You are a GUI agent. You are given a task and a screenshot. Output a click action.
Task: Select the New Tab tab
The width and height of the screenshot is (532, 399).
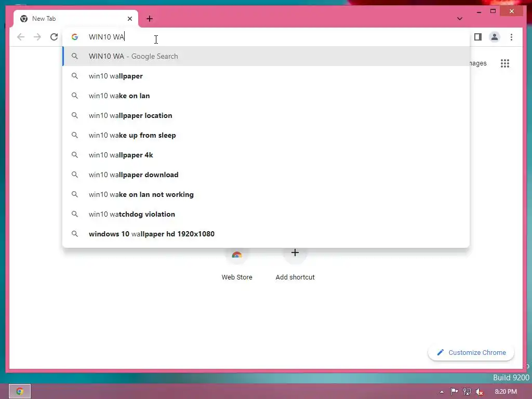pos(76,19)
